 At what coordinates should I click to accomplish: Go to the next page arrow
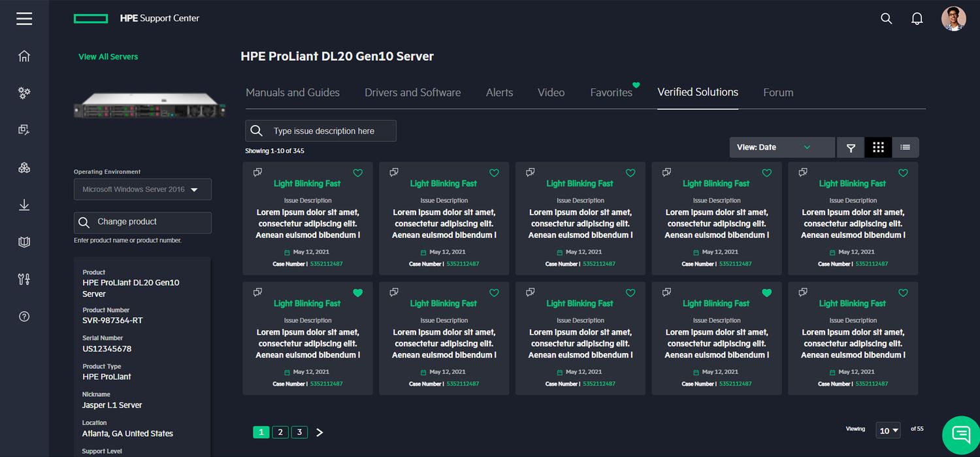click(319, 432)
